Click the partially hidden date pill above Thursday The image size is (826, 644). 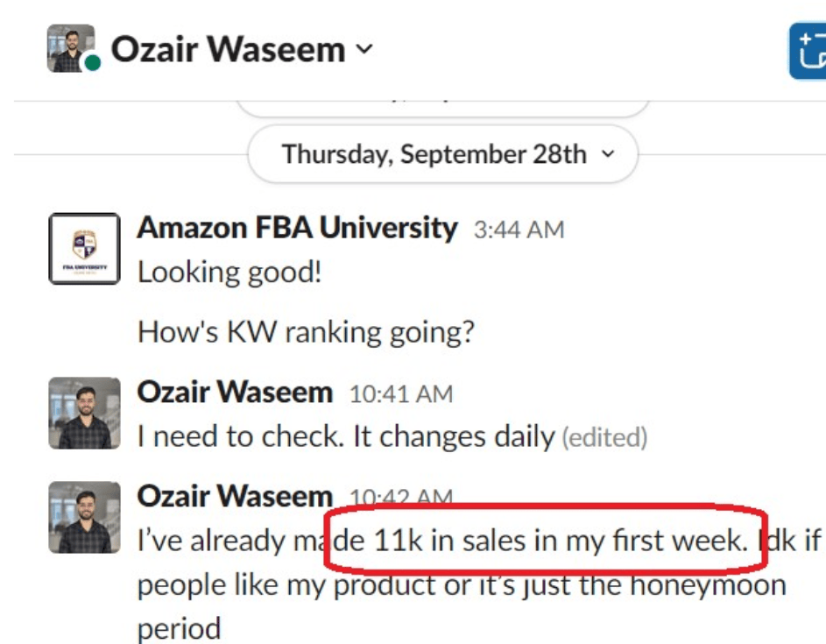(442, 107)
